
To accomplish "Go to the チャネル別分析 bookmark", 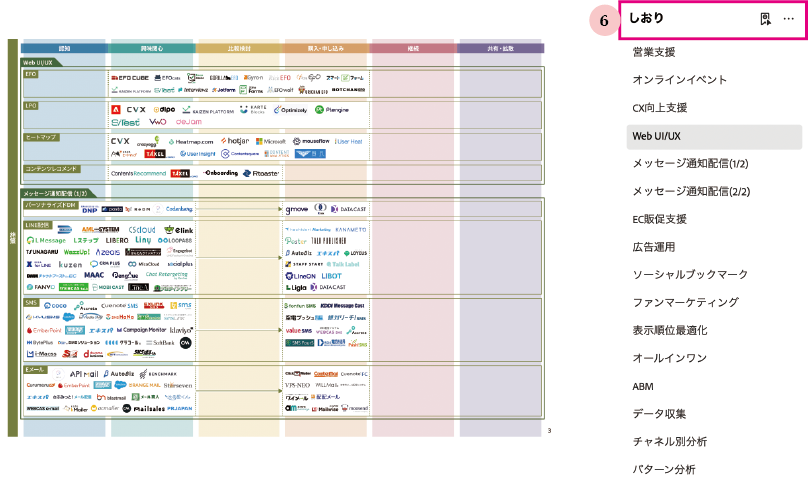I will point(670,442).
